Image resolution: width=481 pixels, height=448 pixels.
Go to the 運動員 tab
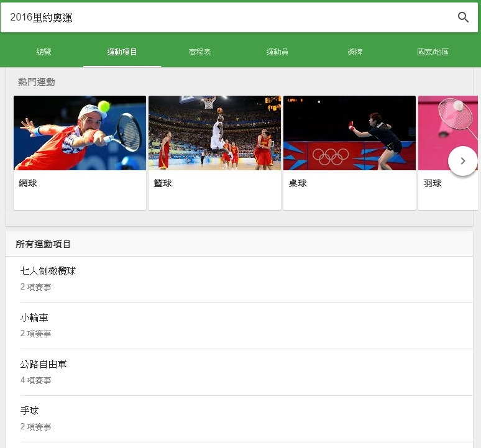277,52
